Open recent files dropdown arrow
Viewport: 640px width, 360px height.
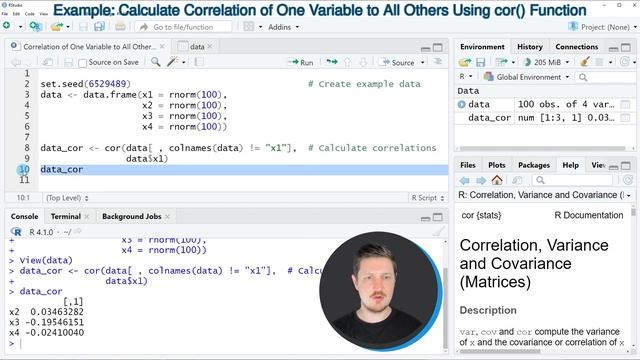coord(68,27)
